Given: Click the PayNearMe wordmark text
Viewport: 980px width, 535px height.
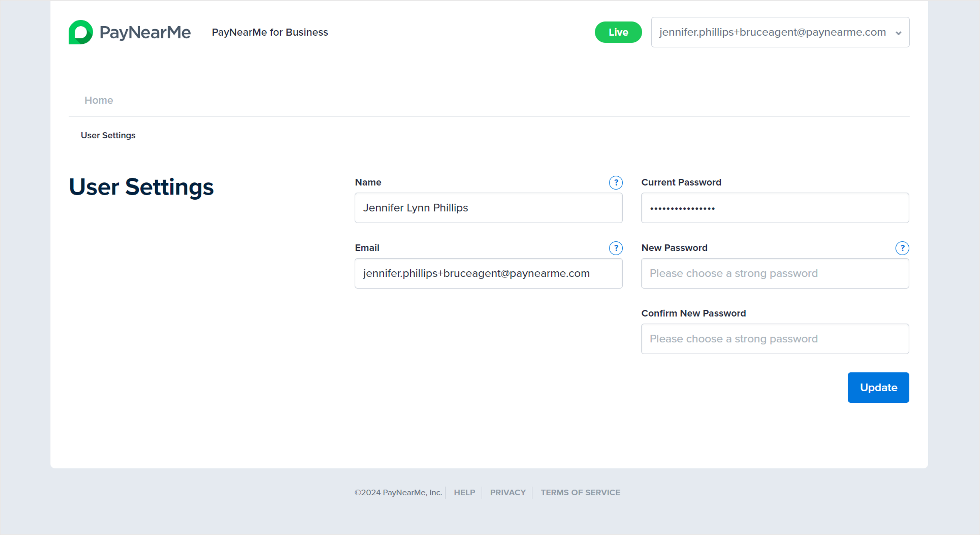Looking at the screenshot, I should pyautogui.click(x=145, y=32).
